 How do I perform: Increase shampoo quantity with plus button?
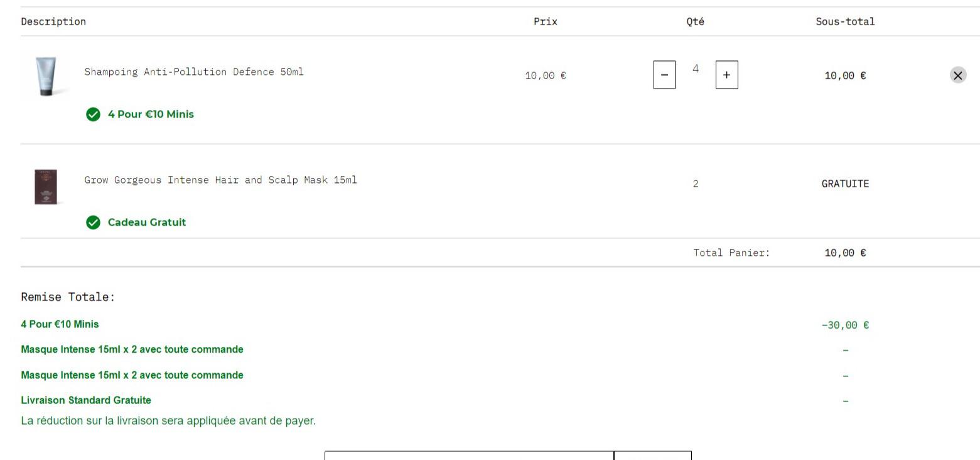[x=726, y=75]
